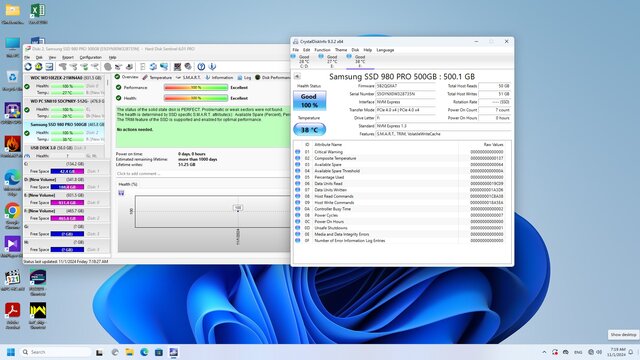Open Report menu in Hard Disk Sentinel
640x360 pixels.
[x=68, y=57]
